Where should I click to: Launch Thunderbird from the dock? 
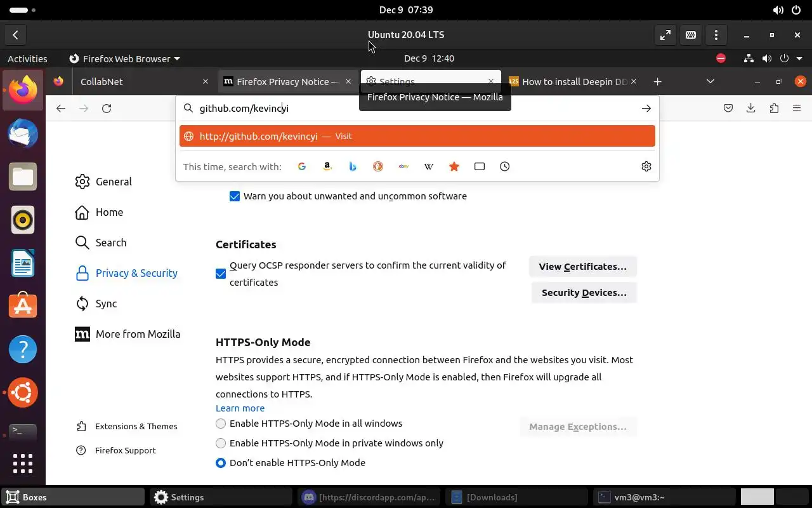pos(23,134)
